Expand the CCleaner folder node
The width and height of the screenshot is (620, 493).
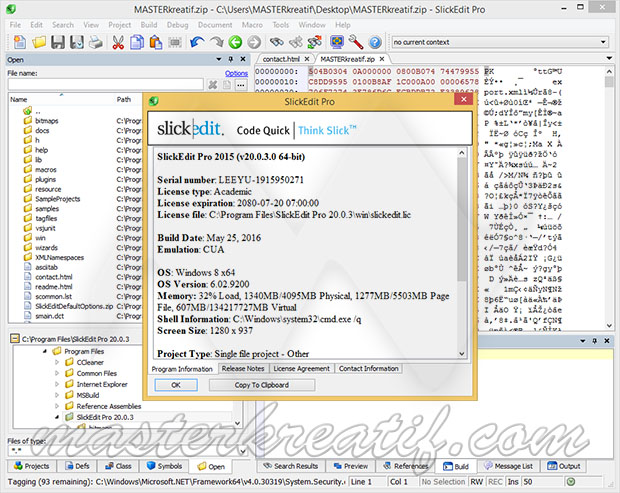click(57, 362)
